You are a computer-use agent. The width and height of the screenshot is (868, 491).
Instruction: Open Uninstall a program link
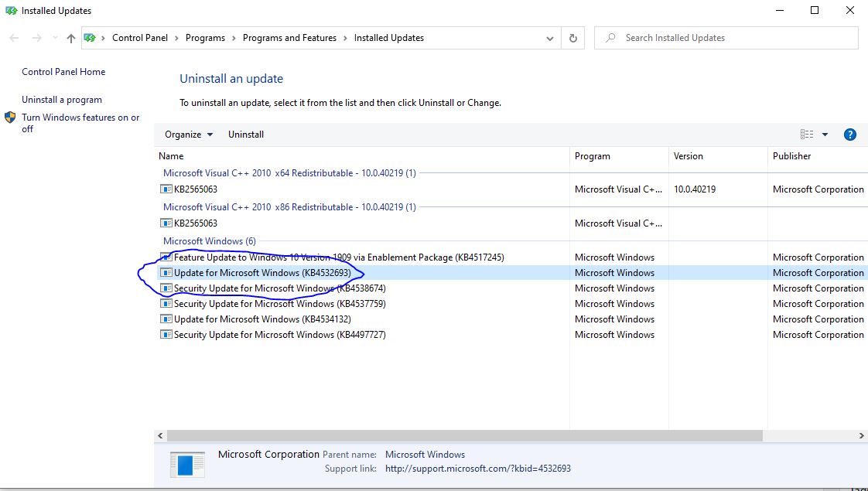tap(62, 100)
